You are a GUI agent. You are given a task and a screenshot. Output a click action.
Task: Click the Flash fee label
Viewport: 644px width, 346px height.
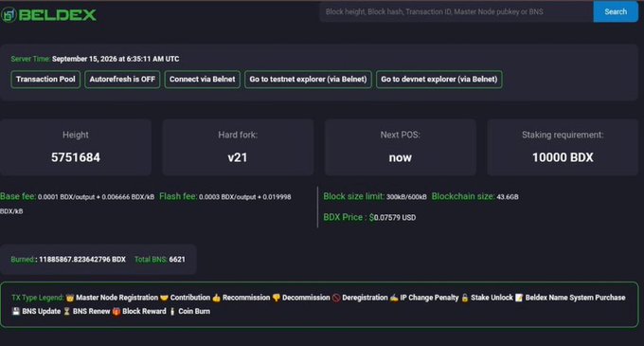pyautogui.click(x=178, y=196)
